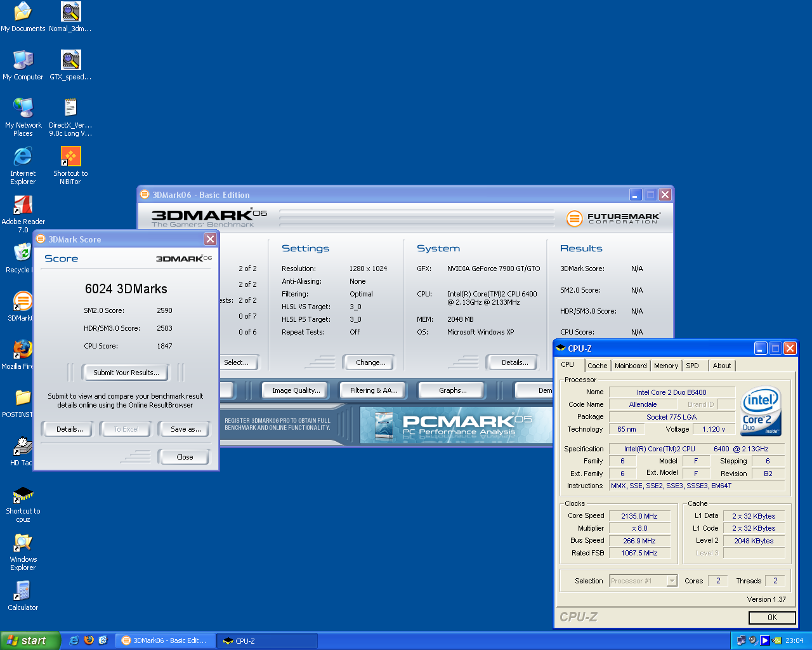This screenshot has height=650, width=812.
Task: Click the Code Name Allendale field
Action: pos(643,404)
